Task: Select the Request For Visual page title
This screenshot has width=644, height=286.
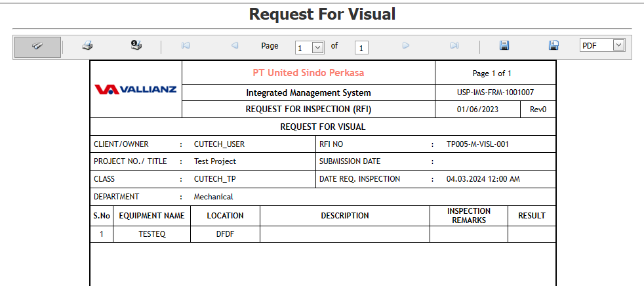Action: coord(322,14)
